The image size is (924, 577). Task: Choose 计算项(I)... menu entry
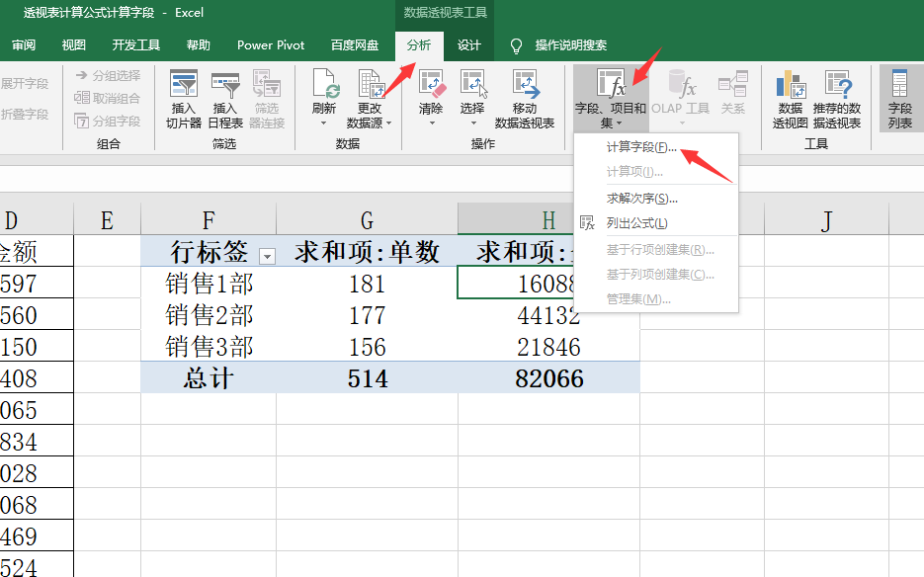656,172
